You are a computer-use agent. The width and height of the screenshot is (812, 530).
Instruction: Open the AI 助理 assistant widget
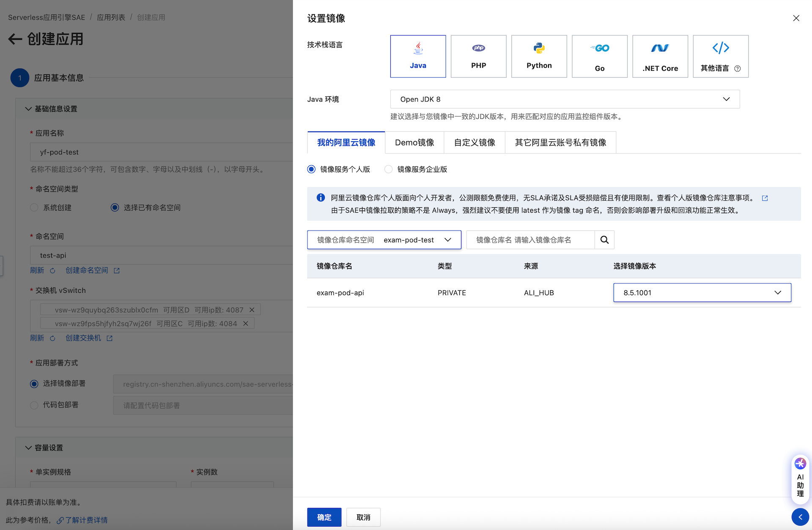pos(800,480)
